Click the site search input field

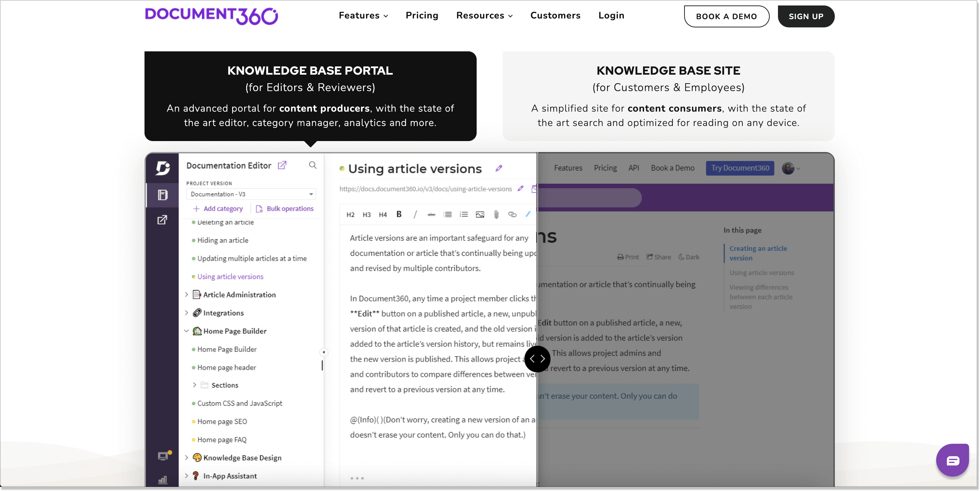589,197
